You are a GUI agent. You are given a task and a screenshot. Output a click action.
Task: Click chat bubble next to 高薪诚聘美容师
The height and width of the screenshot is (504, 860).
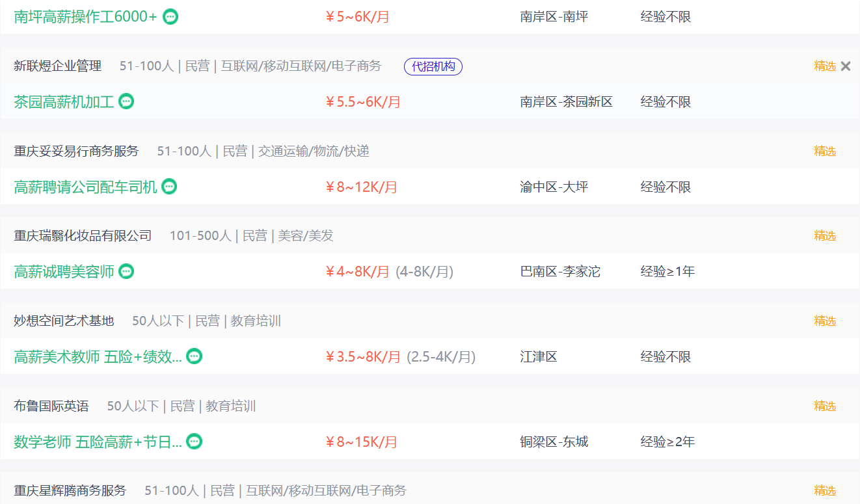126,271
